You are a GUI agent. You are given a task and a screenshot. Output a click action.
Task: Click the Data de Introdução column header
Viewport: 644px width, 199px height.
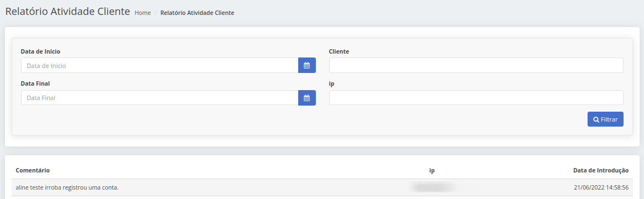[601, 170]
